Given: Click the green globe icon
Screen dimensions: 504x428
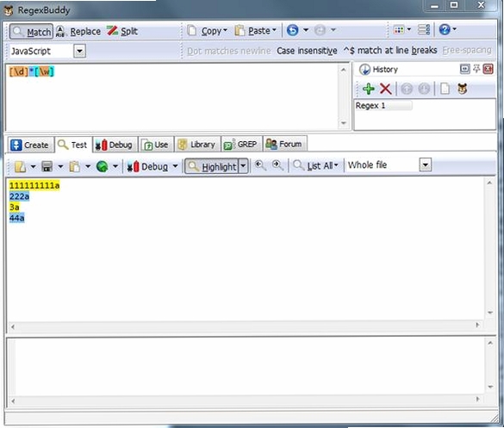Looking at the screenshot, I should [x=103, y=167].
